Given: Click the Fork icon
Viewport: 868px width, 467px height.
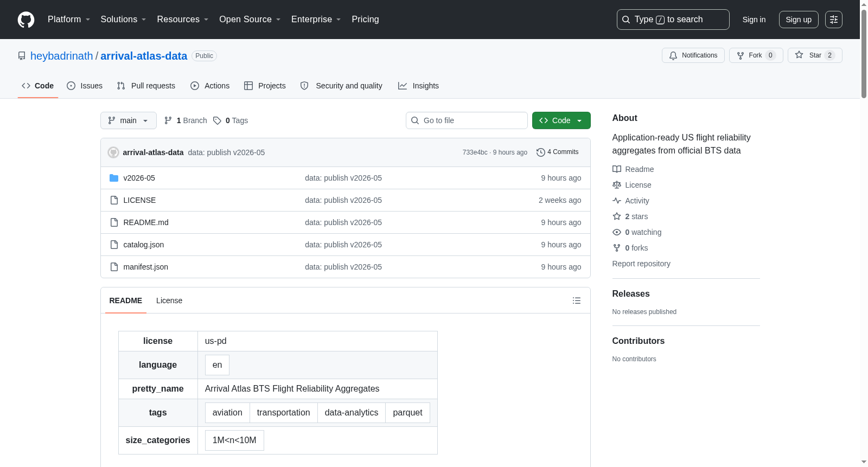Looking at the screenshot, I should [x=741, y=55].
